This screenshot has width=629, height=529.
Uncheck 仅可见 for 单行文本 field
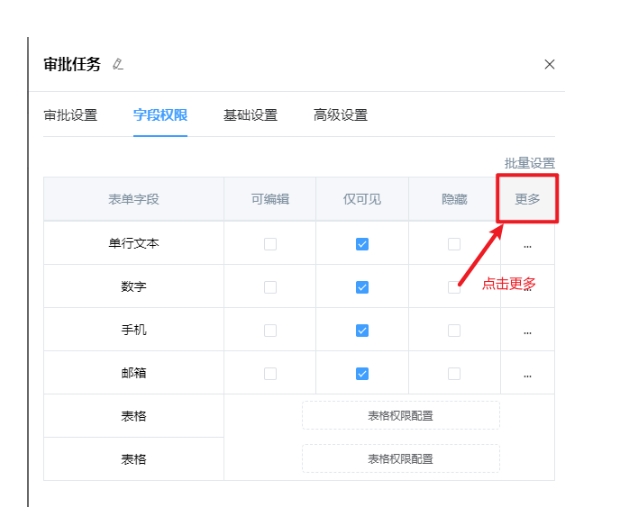pos(362,244)
